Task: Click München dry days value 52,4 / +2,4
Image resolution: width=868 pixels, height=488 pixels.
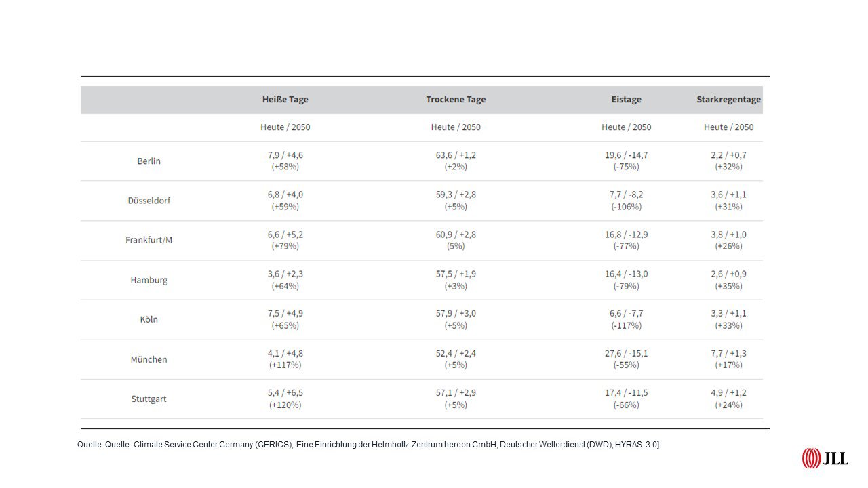Action: pos(456,353)
